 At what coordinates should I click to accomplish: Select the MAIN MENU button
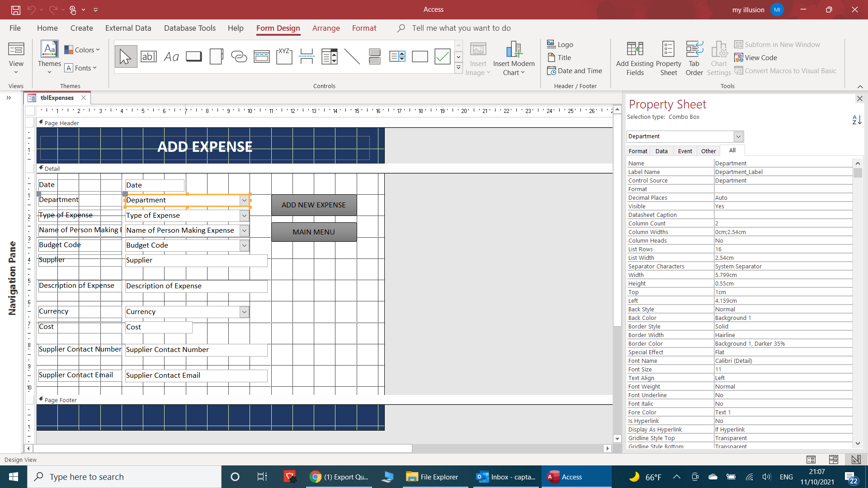tap(314, 232)
